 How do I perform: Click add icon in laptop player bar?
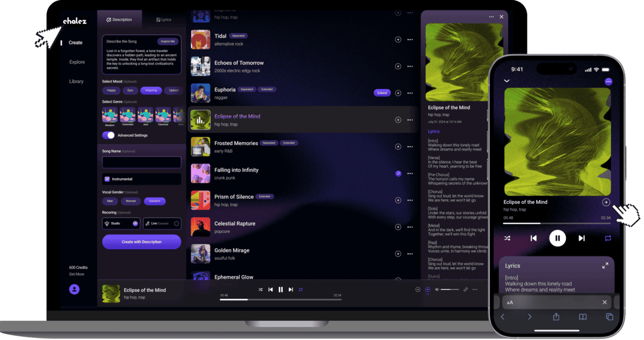click(418, 289)
